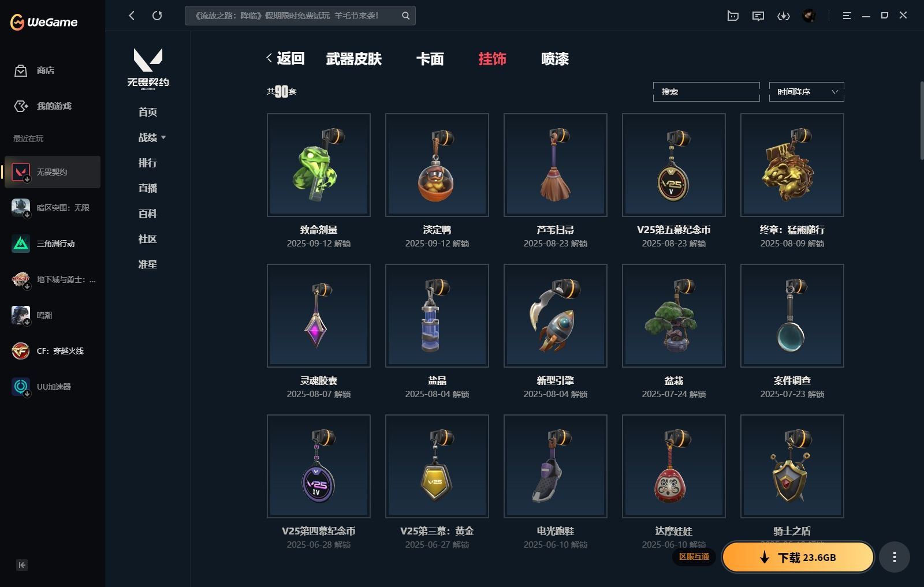Click the user avatar icon
924x587 pixels.
point(809,16)
